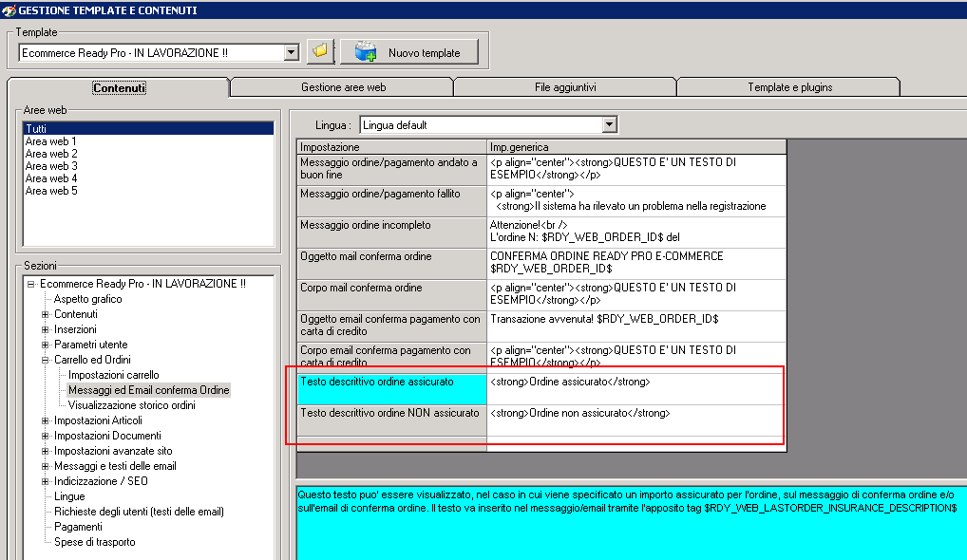Select Messaggi ed Email conferma Ordine item
Viewport: 967px width, 560px height.
click(148, 390)
